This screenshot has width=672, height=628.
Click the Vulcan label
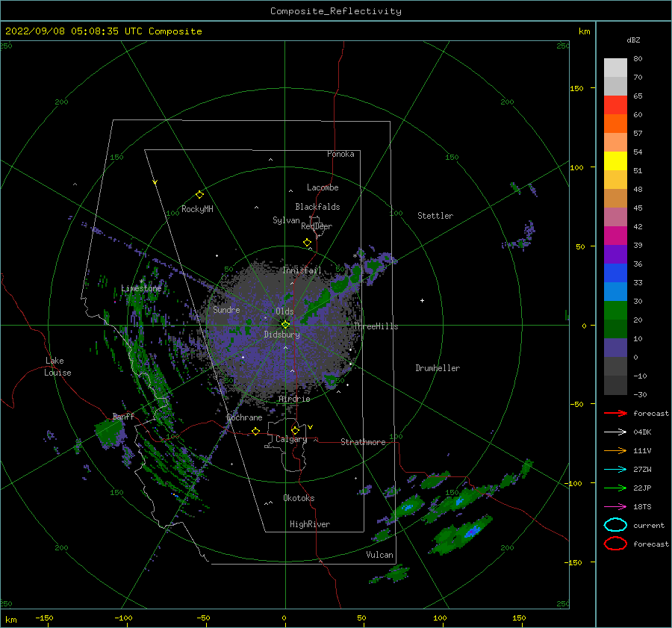pos(380,555)
